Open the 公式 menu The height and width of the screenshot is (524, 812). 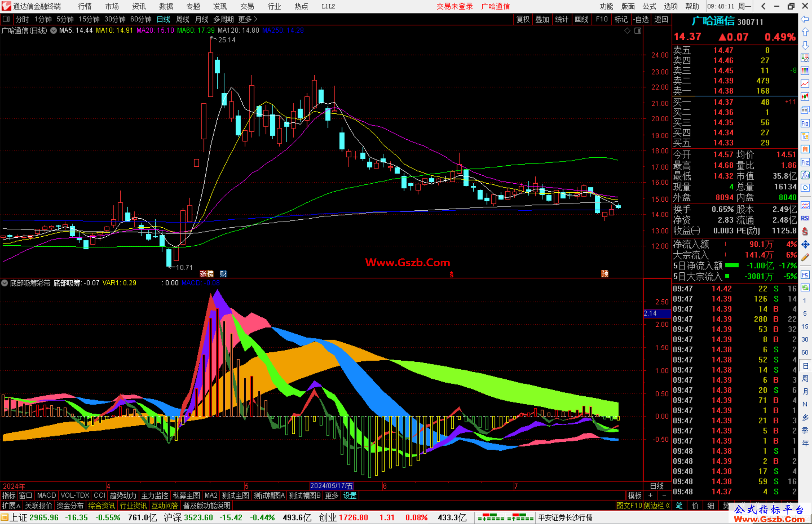649,6
